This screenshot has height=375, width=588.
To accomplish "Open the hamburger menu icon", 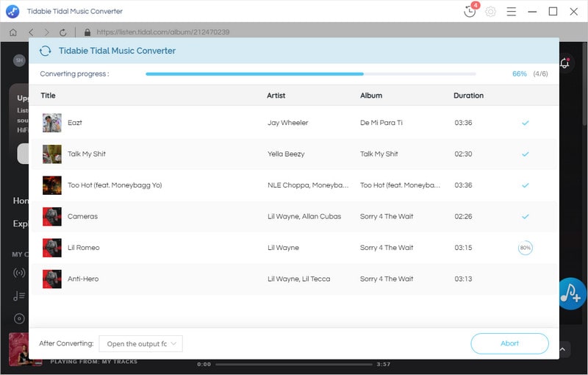I will (x=511, y=12).
